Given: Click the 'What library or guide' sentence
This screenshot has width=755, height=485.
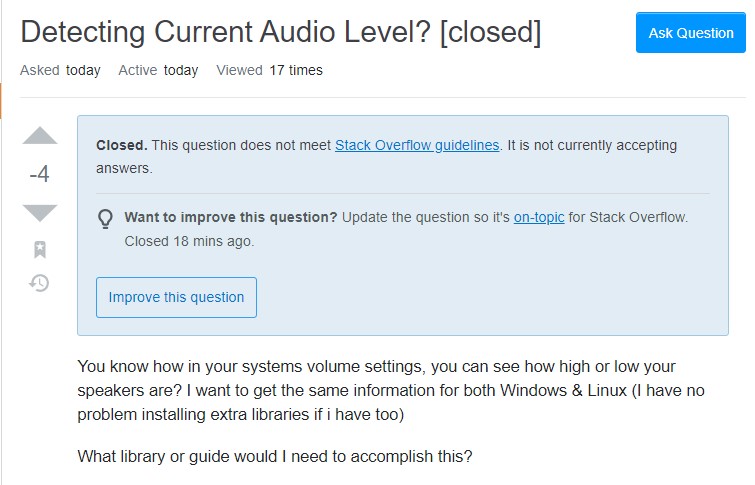Looking at the screenshot, I should click(x=275, y=456).
